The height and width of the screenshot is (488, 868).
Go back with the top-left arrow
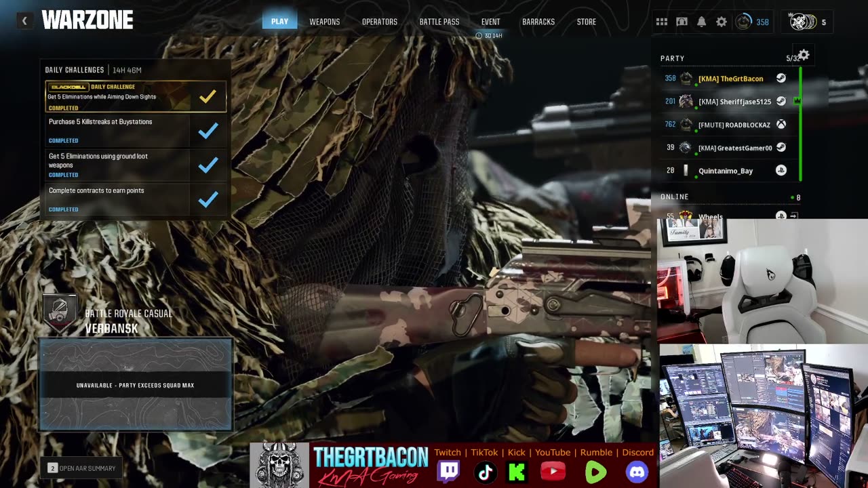(x=24, y=21)
